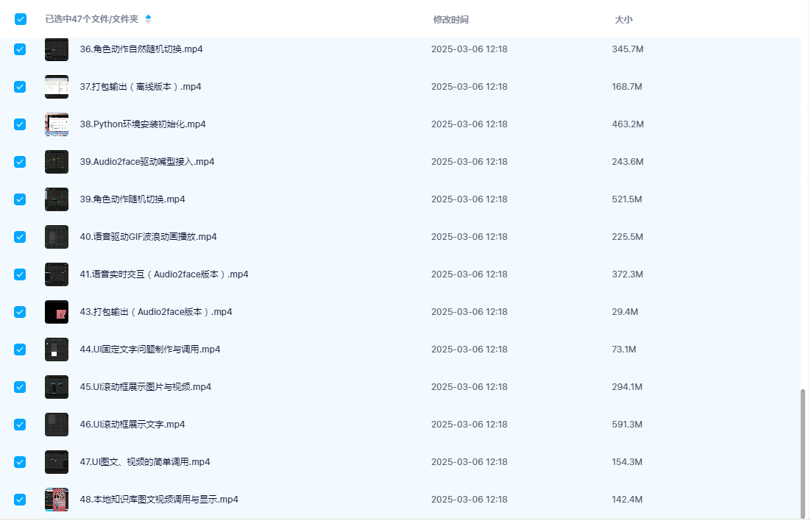Deselect checkbox for 45.UI滚动框展示图片与视频.mp4
The height and width of the screenshot is (532, 811).
(20, 387)
